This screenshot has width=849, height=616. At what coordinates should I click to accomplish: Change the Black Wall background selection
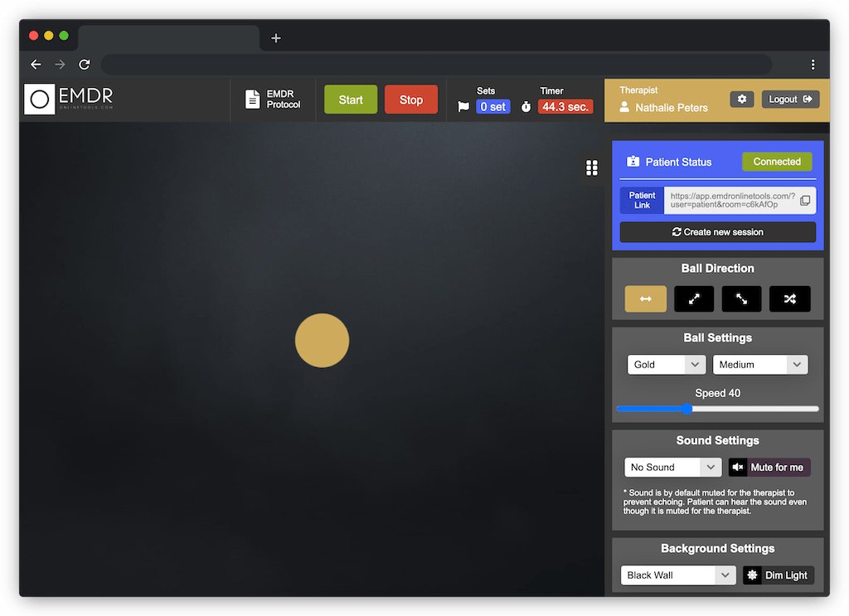tap(677, 575)
